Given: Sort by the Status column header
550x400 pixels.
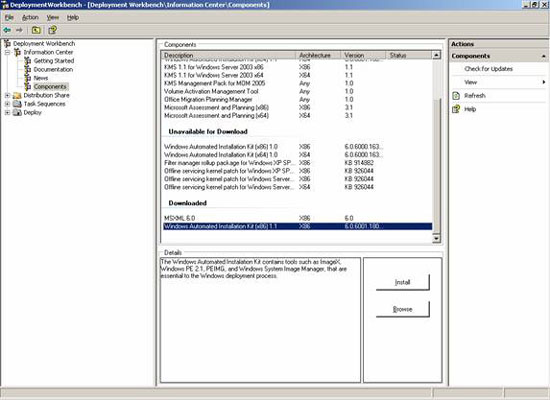Looking at the screenshot, I should pos(409,55).
